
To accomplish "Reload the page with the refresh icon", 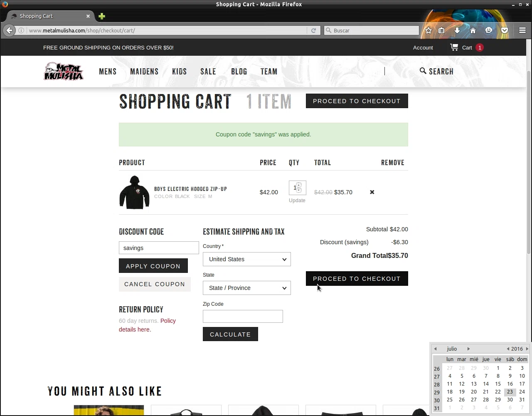I will (x=313, y=30).
